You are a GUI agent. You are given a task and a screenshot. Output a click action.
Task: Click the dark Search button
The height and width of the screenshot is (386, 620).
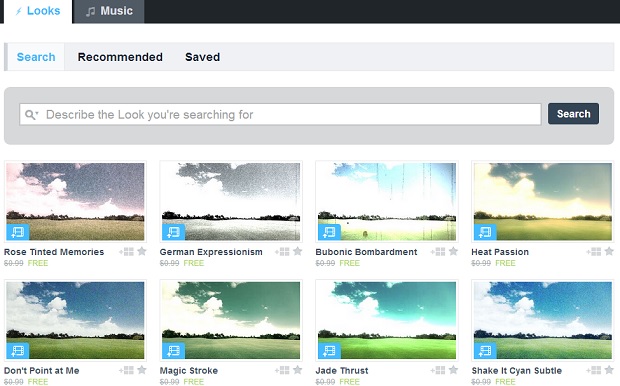(573, 114)
